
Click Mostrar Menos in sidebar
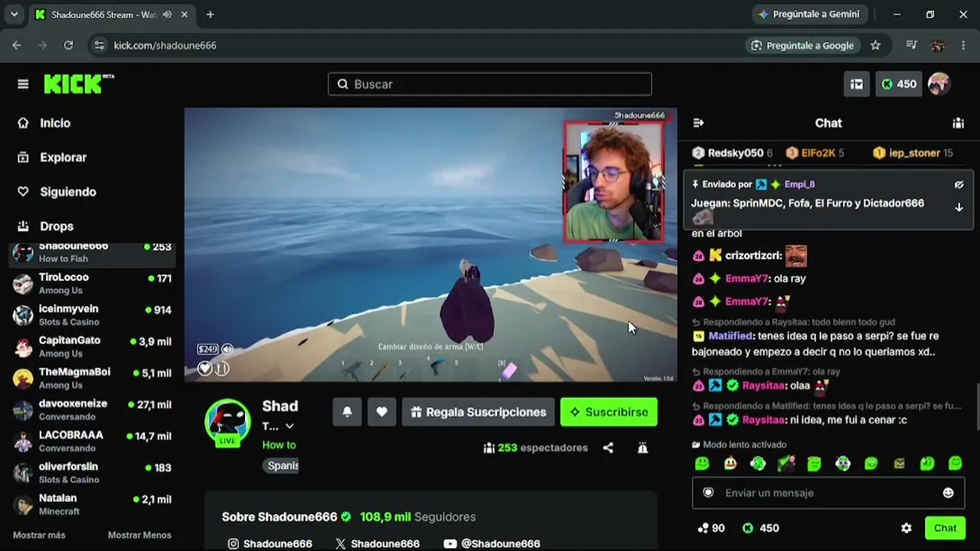tap(139, 535)
